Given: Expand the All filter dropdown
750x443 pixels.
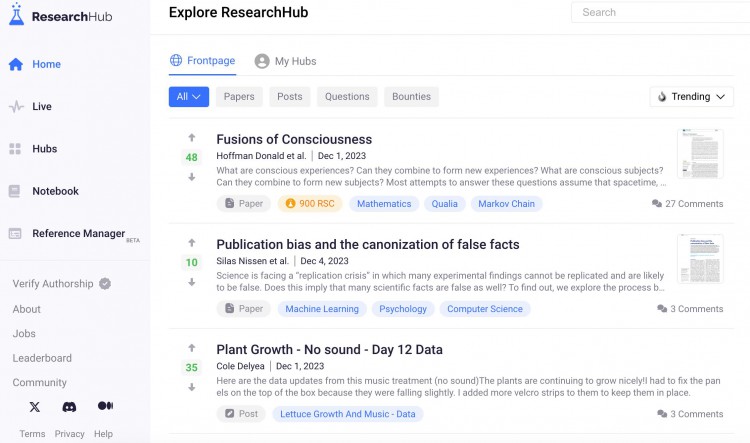Looking at the screenshot, I should (189, 97).
